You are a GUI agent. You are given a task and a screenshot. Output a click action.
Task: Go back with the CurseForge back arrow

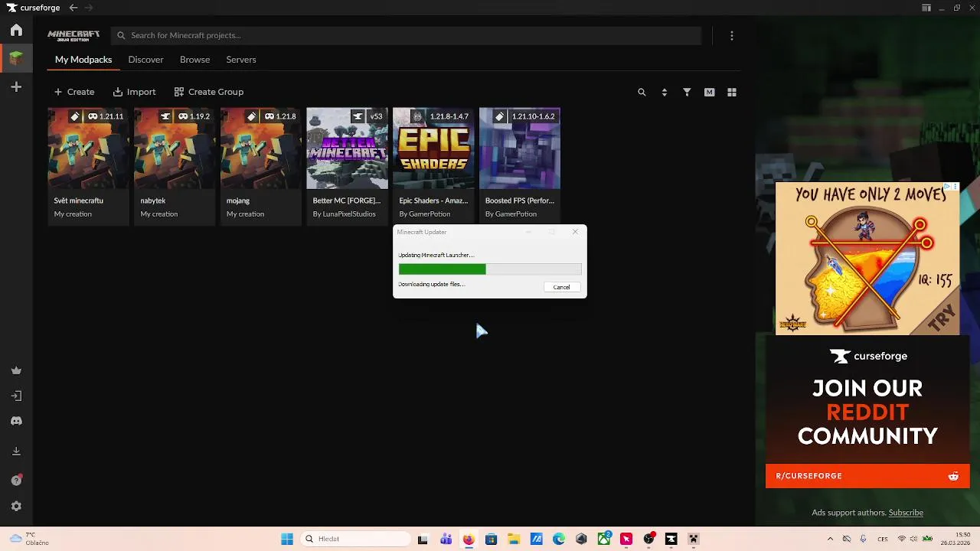[73, 8]
